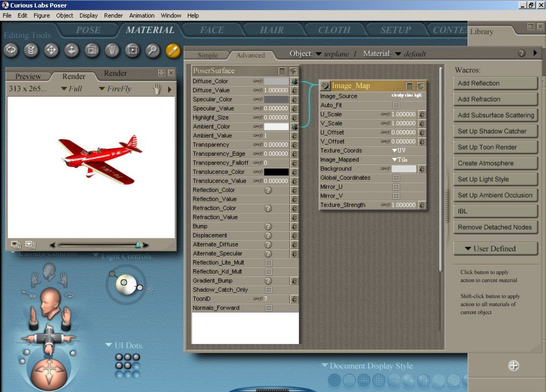The image size is (546, 392).
Task: Click the Image_Source file name field
Action: coord(408,96)
